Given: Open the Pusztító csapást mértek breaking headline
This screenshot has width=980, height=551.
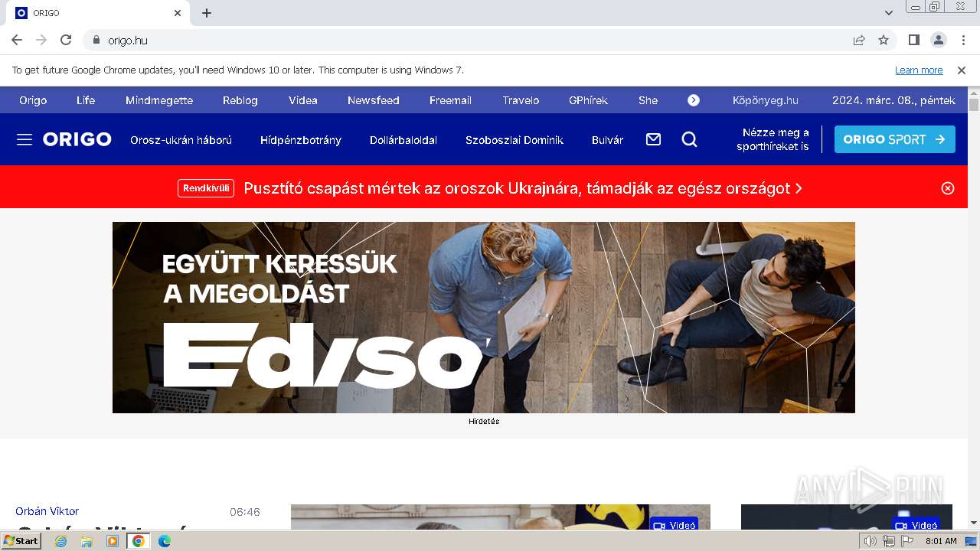Looking at the screenshot, I should 523,188.
